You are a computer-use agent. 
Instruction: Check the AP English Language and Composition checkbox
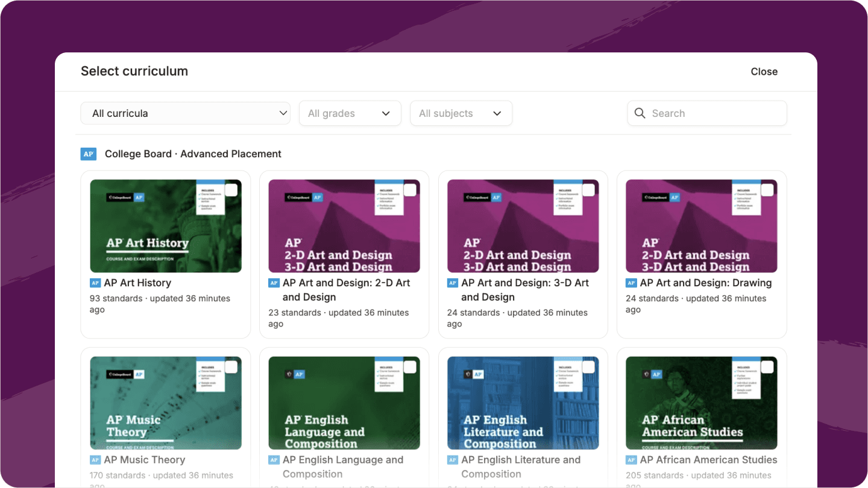tap(410, 367)
